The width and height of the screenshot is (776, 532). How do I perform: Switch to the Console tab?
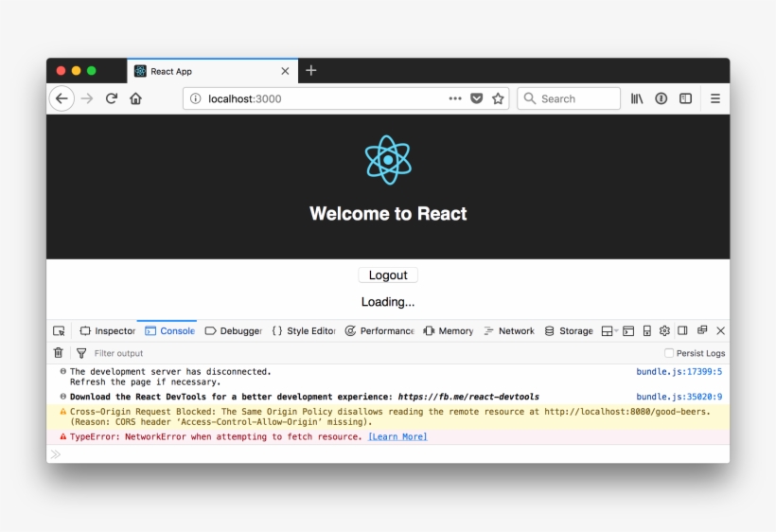point(170,331)
